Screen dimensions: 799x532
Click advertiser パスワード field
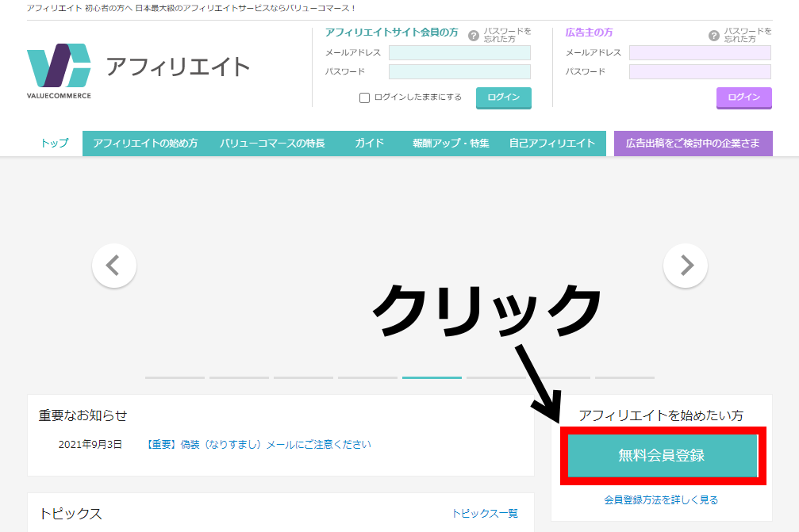pos(700,72)
